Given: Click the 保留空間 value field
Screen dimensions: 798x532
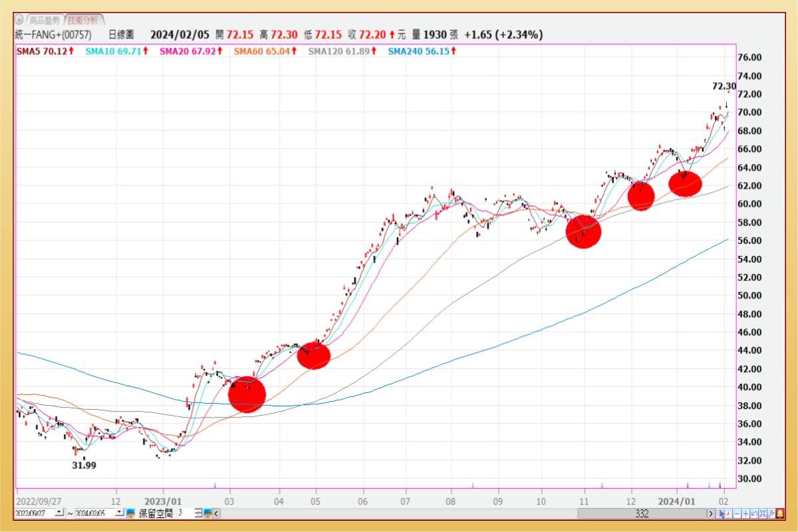Looking at the screenshot, I should [185, 513].
